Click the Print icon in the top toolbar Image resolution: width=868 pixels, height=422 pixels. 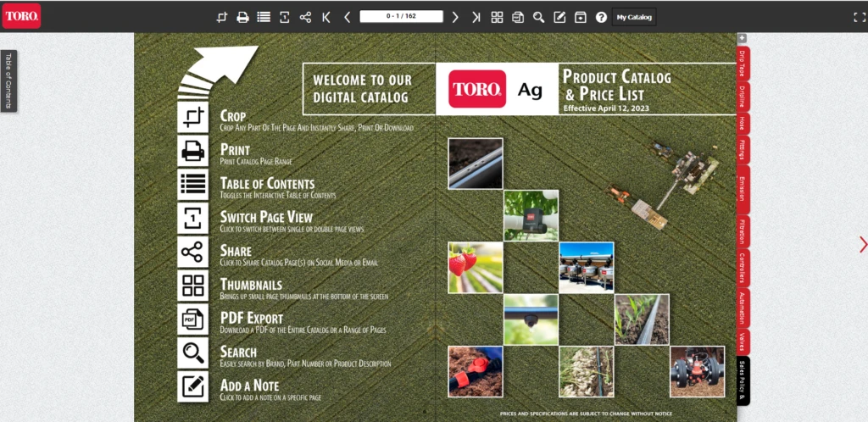click(x=242, y=17)
